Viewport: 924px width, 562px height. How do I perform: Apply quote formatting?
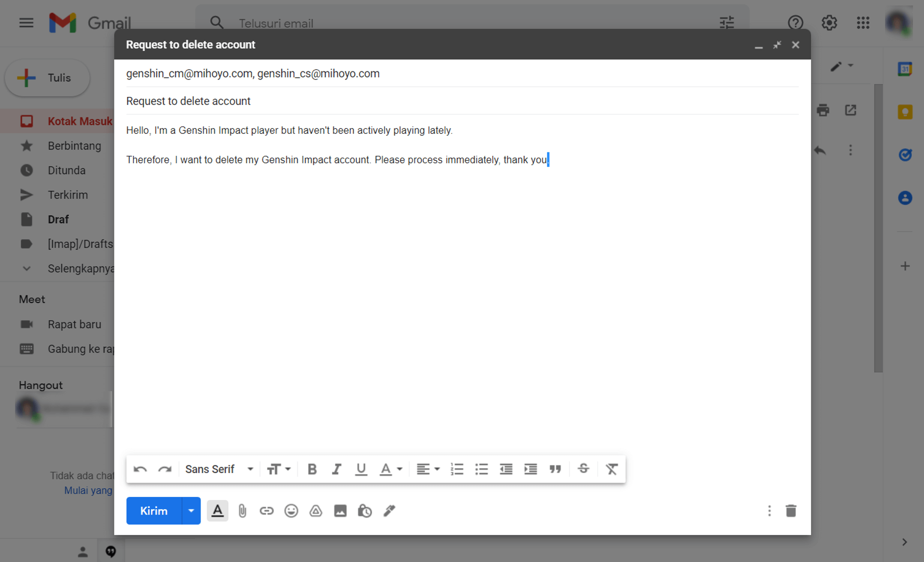coord(555,469)
